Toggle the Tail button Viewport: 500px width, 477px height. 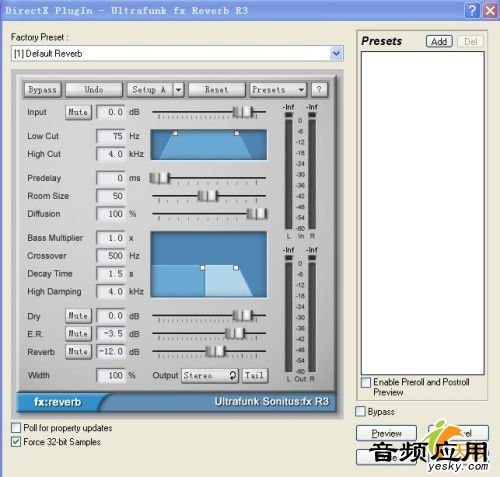pyautogui.click(x=255, y=376)
